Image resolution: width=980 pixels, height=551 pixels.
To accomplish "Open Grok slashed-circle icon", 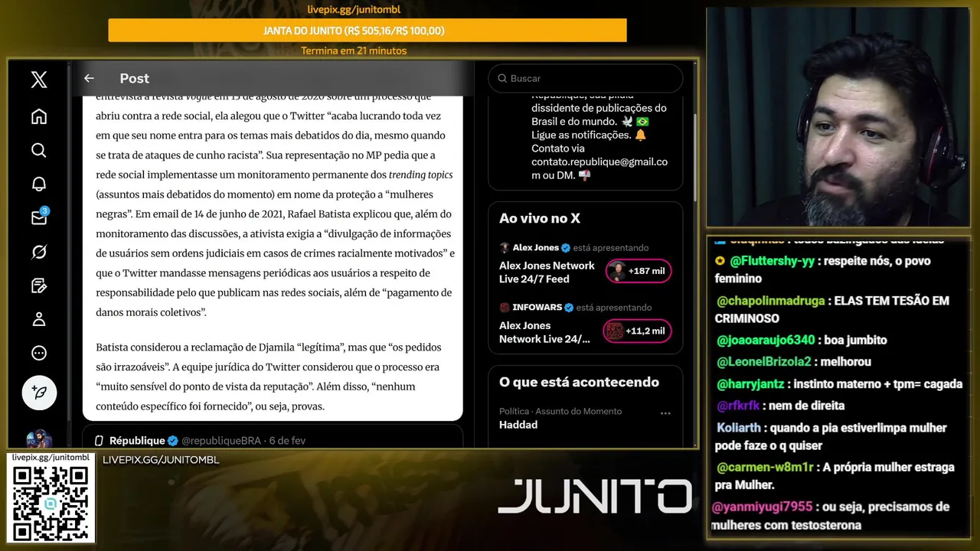I will tap(39, 252).
